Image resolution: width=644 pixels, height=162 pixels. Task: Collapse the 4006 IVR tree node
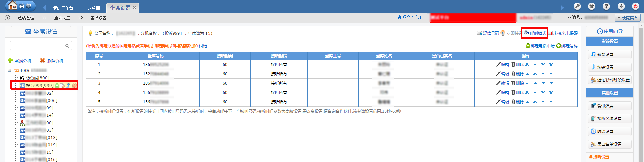(x=10, y=70)
